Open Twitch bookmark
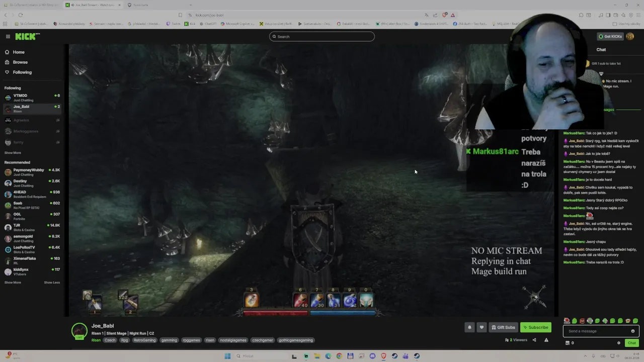 pyautogui.click(x=173, y=24)
